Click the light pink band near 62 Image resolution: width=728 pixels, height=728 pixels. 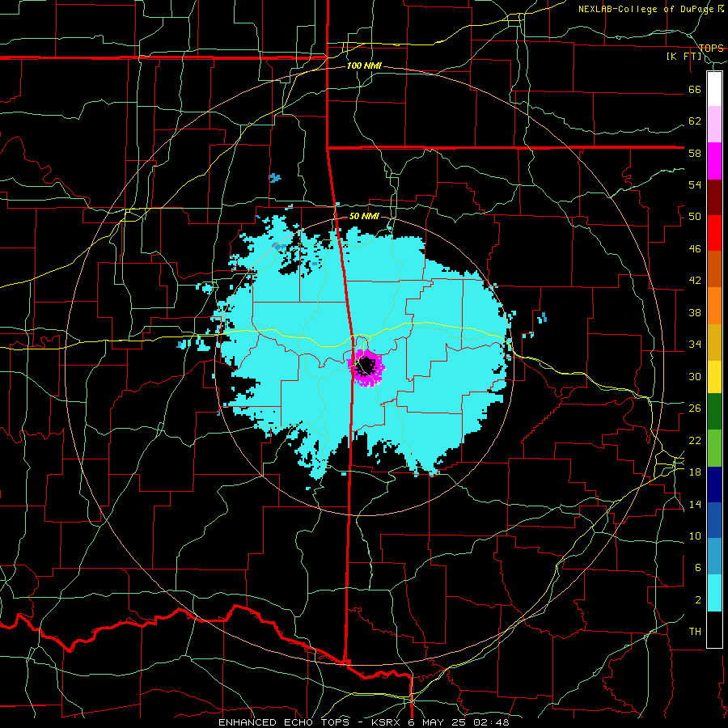pos(714,124)
